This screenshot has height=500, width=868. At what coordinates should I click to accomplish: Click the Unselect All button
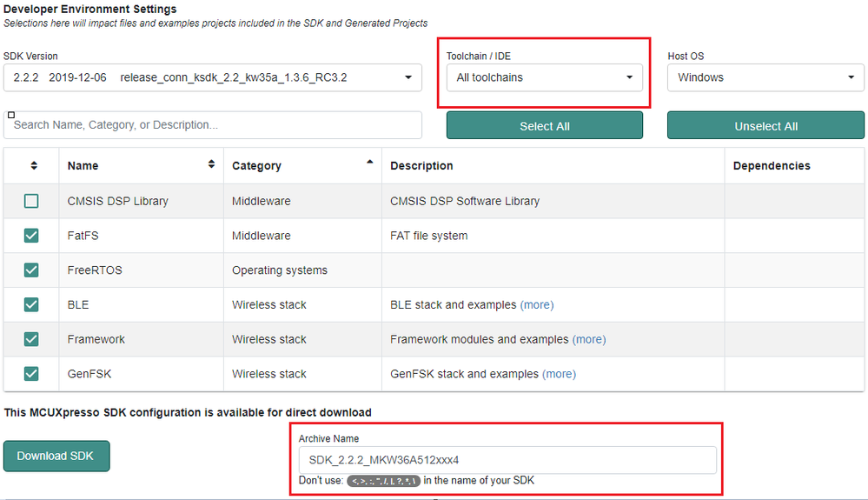[765, 126]
